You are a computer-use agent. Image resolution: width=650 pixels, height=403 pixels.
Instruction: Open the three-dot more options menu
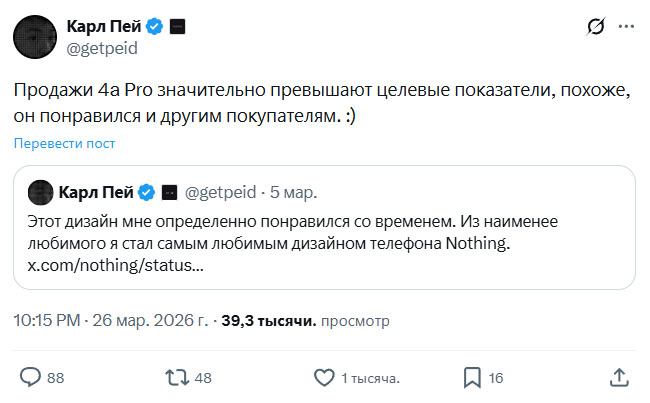pyautogui.click(x=625, y=27)
